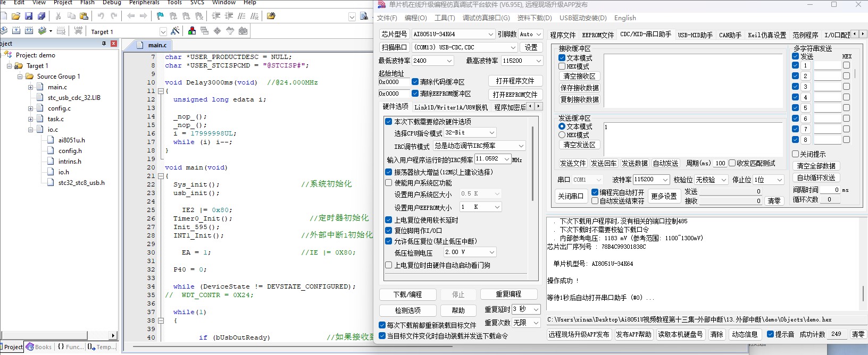
Task: Switch to the Keil仿真设置 tab
Action: [767, 35]
